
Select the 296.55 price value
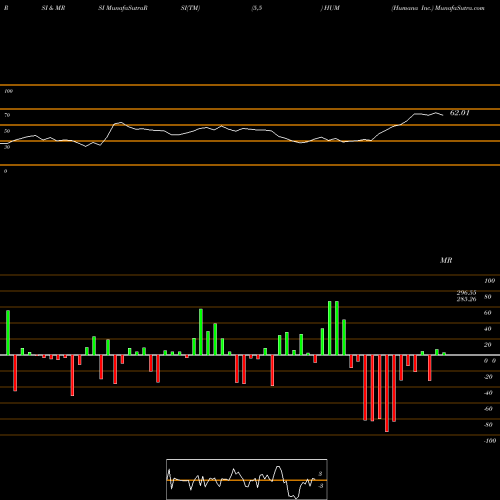point(466,292)
